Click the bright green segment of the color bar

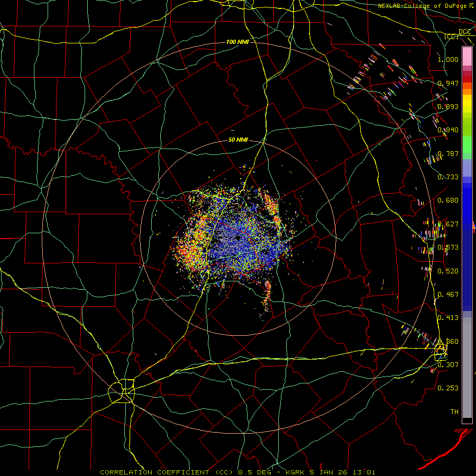tap(467, 144)
